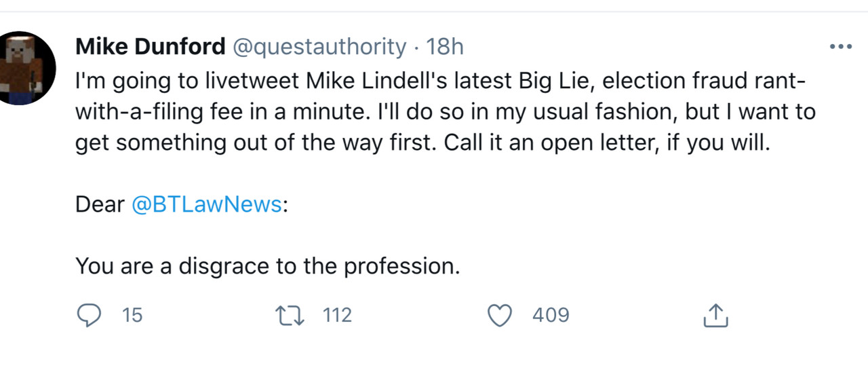The image size is (868, 370).
Task: Reply to Mike Dunford's tweet via speech bubble
Action: pos(88,315)
